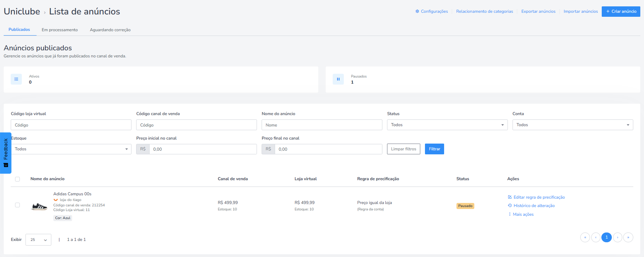
Task: Go to first page double-arrow icon
Action: tap(585, 237)
